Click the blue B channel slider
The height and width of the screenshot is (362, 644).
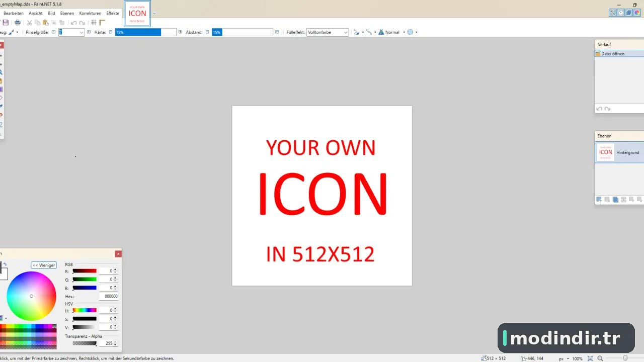coord(85,288)
